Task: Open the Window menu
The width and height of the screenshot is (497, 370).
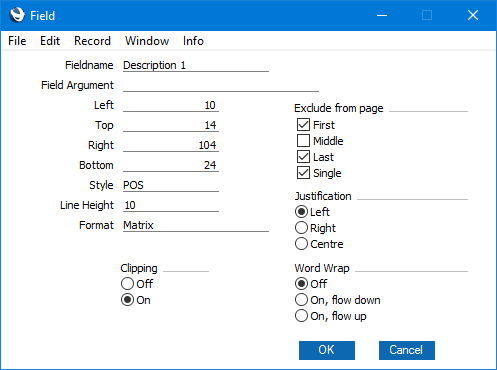Action: tap(147, 41)
